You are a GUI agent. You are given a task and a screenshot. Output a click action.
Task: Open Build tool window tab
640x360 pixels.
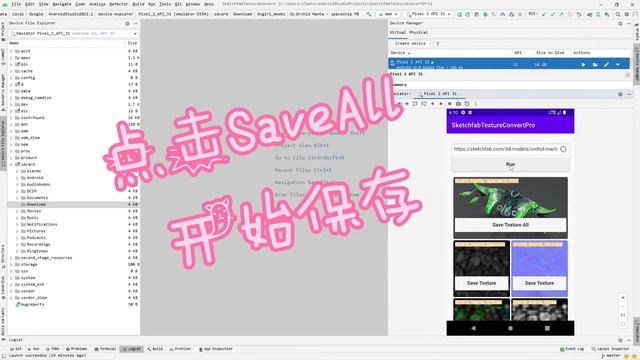pyautogui.click(x=155, y=349)
